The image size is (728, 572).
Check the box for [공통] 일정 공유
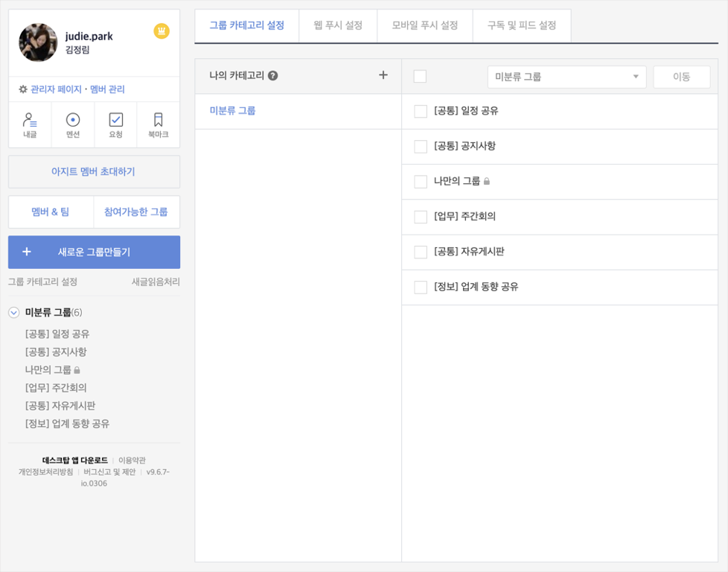pos(421,111)
